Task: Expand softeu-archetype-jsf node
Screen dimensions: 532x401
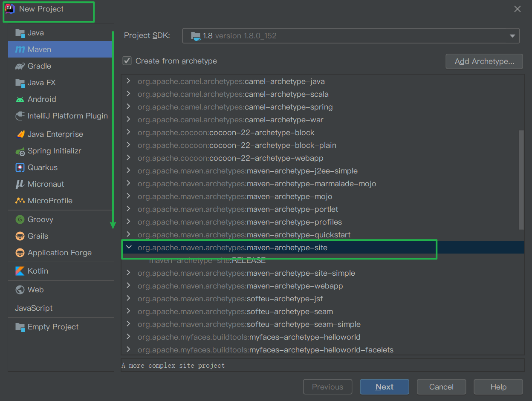Action: 128,298
